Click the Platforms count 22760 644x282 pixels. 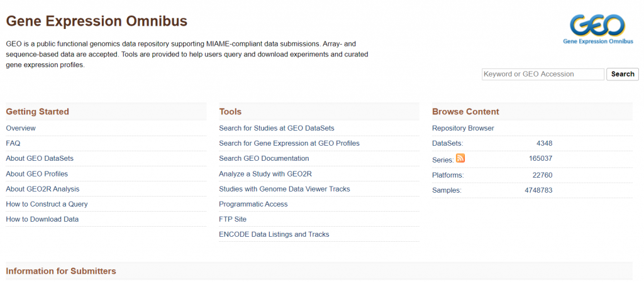point(542,175)
